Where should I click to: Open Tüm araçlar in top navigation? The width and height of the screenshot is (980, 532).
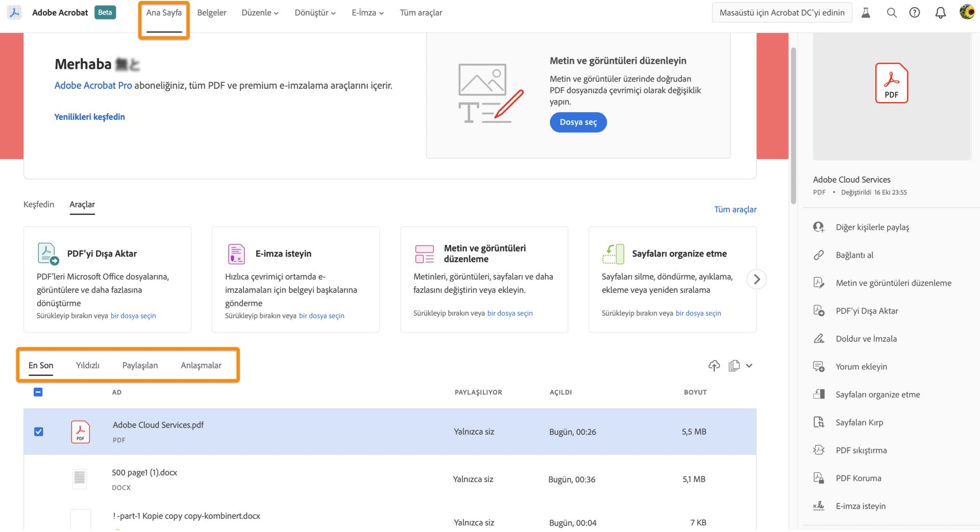click(421, 13)
